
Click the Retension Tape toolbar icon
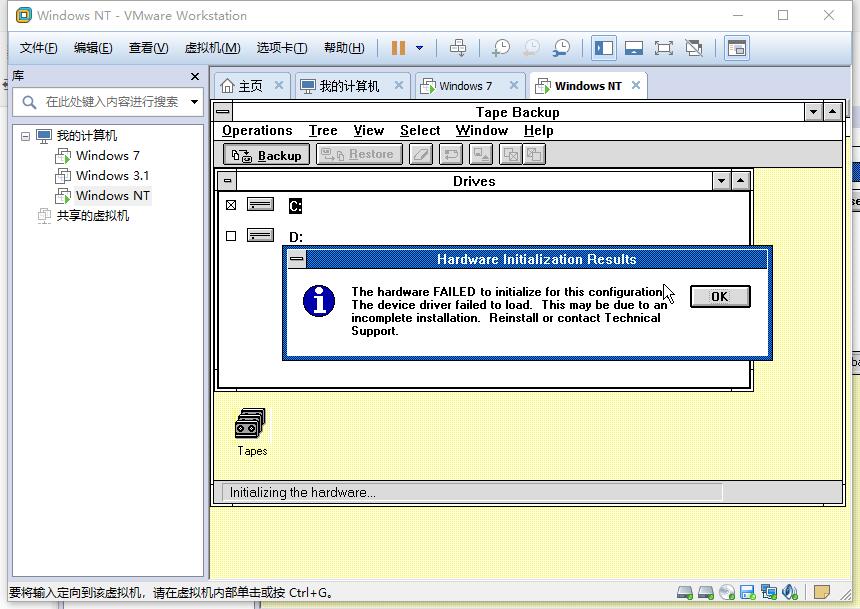pos(451,154)
